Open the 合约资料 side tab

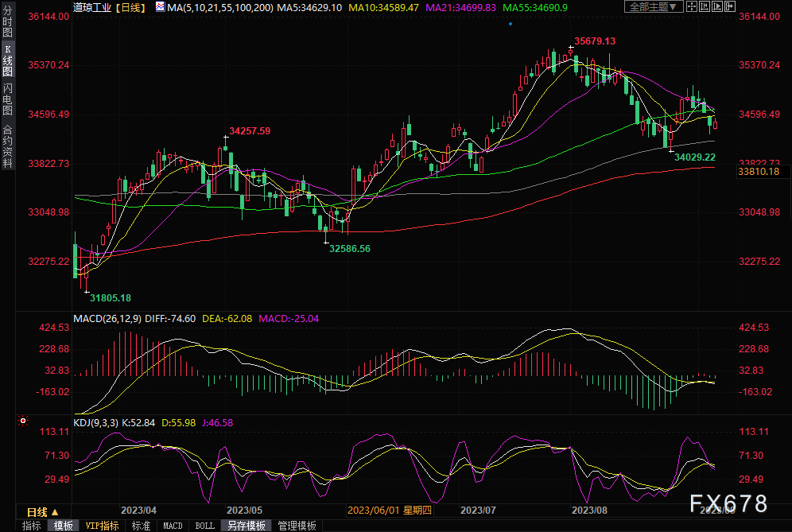click(7, 146)
